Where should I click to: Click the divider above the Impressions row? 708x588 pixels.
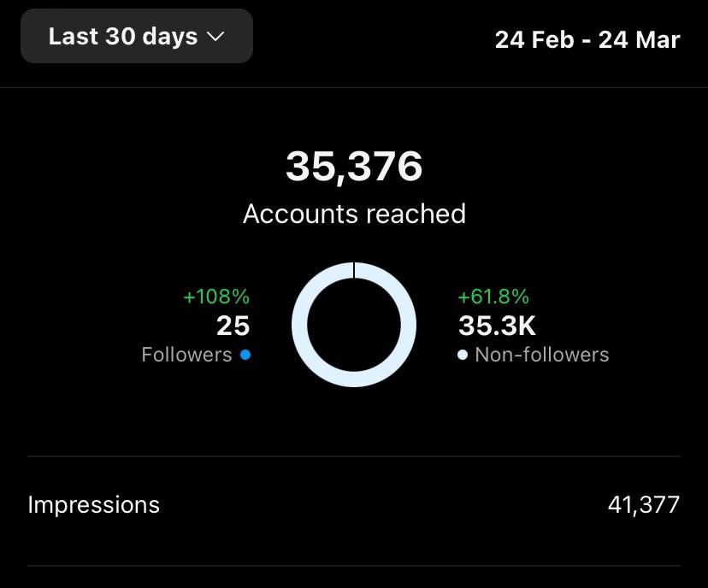(354, 456)
